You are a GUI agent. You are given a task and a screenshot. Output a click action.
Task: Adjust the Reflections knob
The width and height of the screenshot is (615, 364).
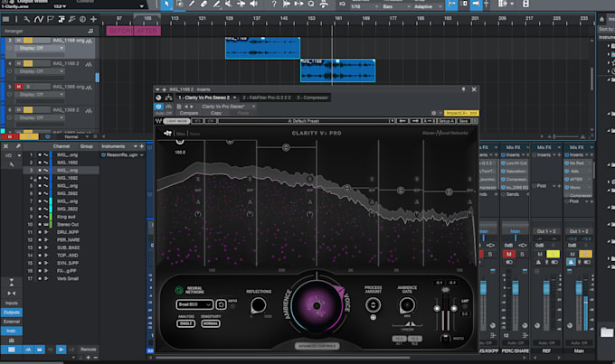click(258, 305)
